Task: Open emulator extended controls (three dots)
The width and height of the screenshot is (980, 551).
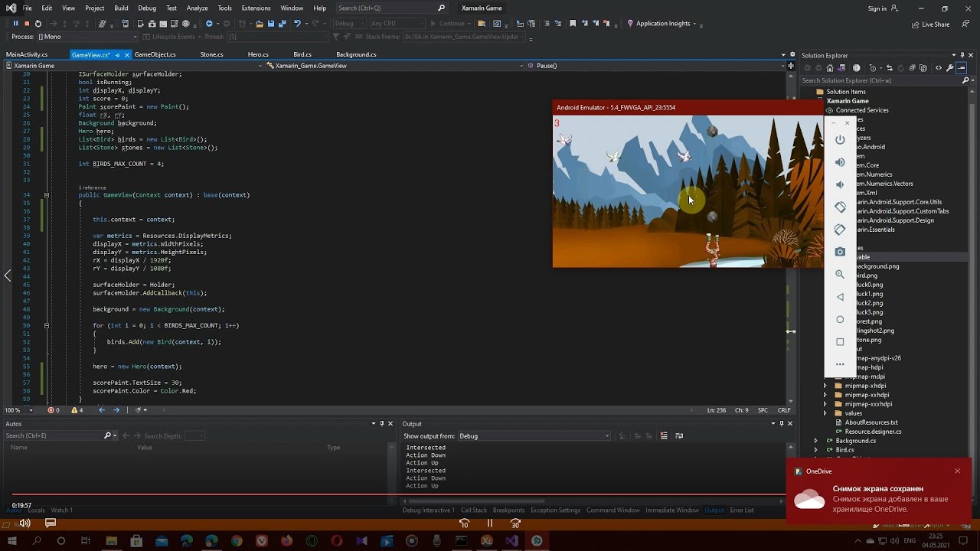Action: click(x=840, y=364)
